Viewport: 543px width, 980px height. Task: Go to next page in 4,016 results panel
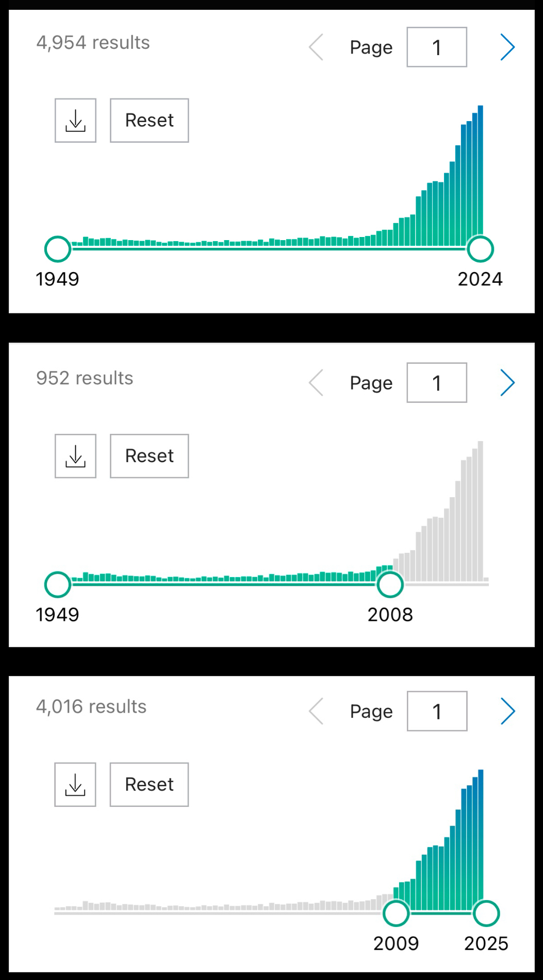tap(507, 711)
